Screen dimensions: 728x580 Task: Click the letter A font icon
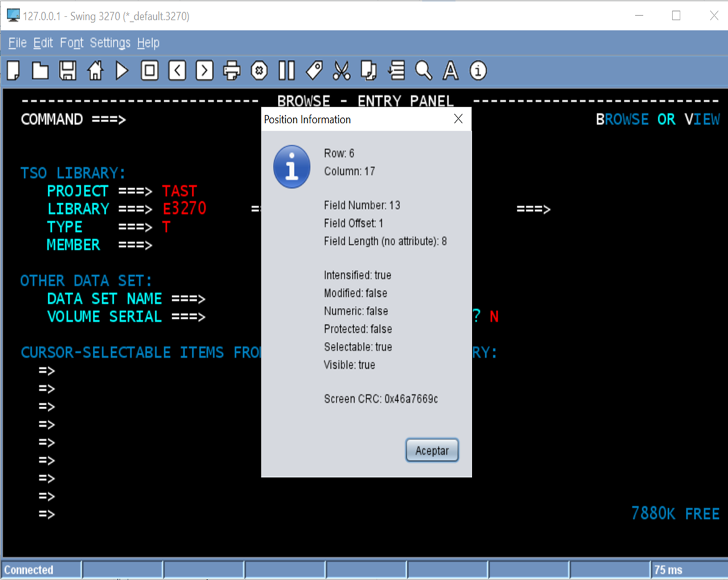[x=451, y=71]
